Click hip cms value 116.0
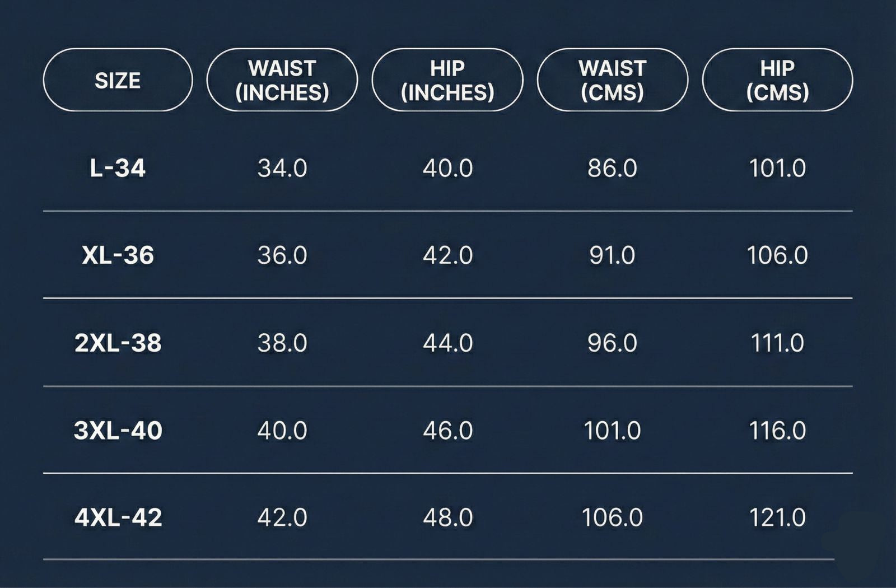 point(777,430)
